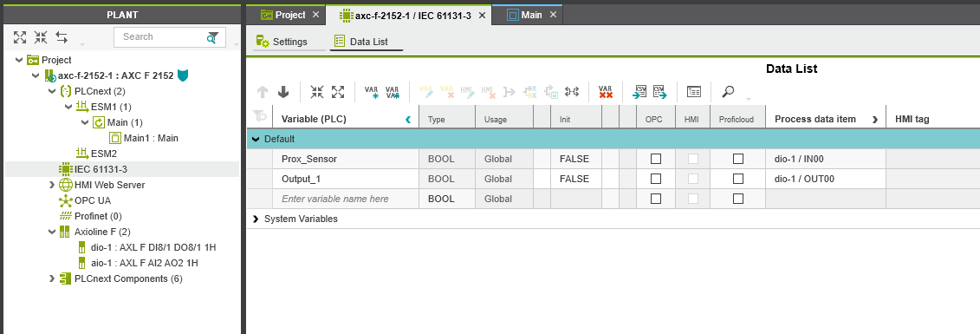Collapse PLCnext (2) node
This screenshot has height=334, width=980.
click(52, 91)
